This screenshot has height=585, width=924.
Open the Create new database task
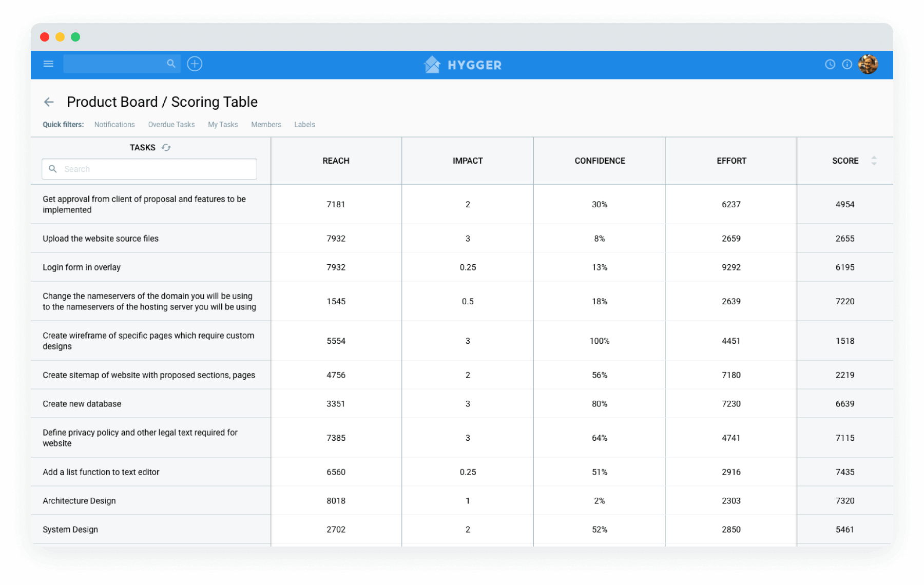[82, 404]
